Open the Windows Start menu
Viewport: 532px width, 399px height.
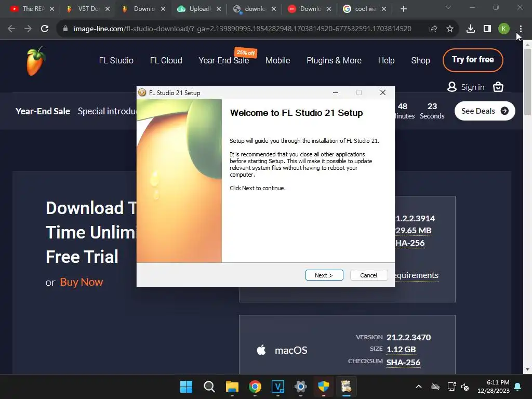pyautogui.click(x=186, y=387)
